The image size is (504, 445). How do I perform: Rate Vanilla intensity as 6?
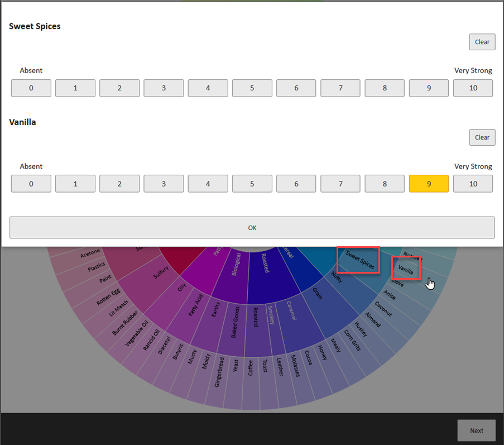296,184
